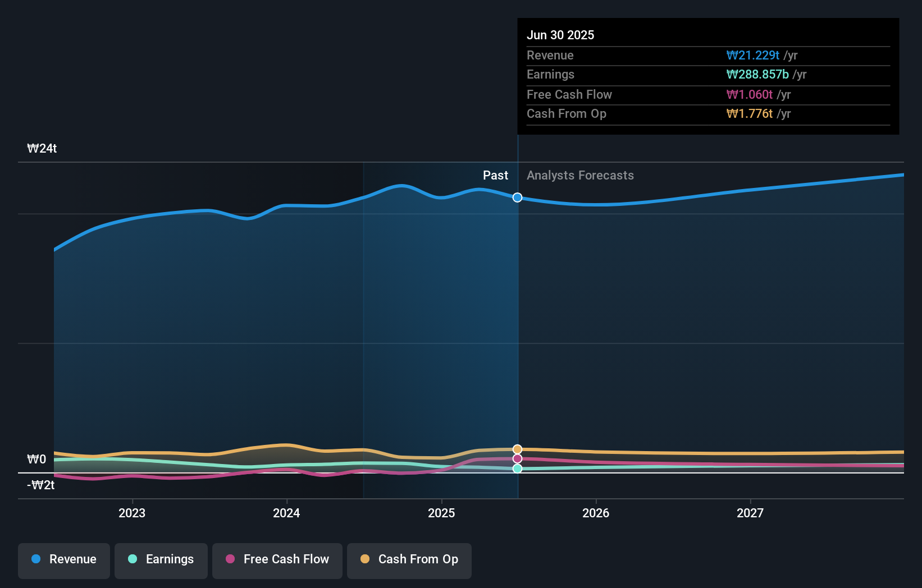922x588 pixels.
Task: Select the blue Revenue marker on the chart
Action: tap(517, 197)
